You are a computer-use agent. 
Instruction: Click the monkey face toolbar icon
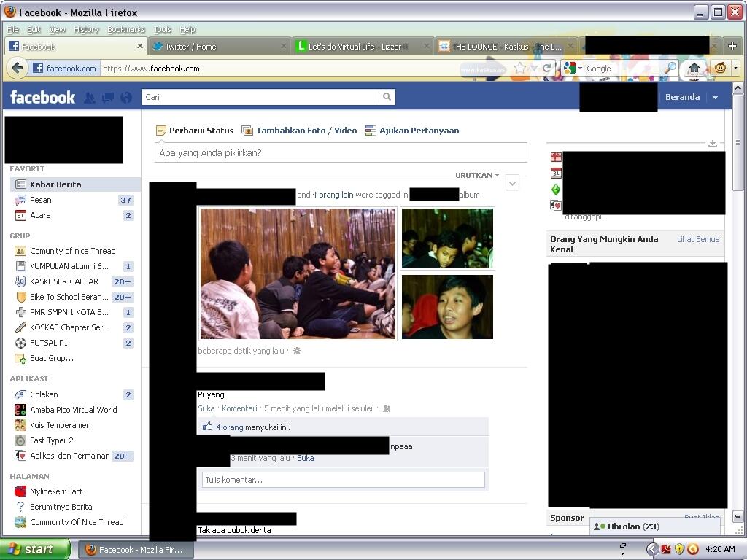tap(720, 68)
